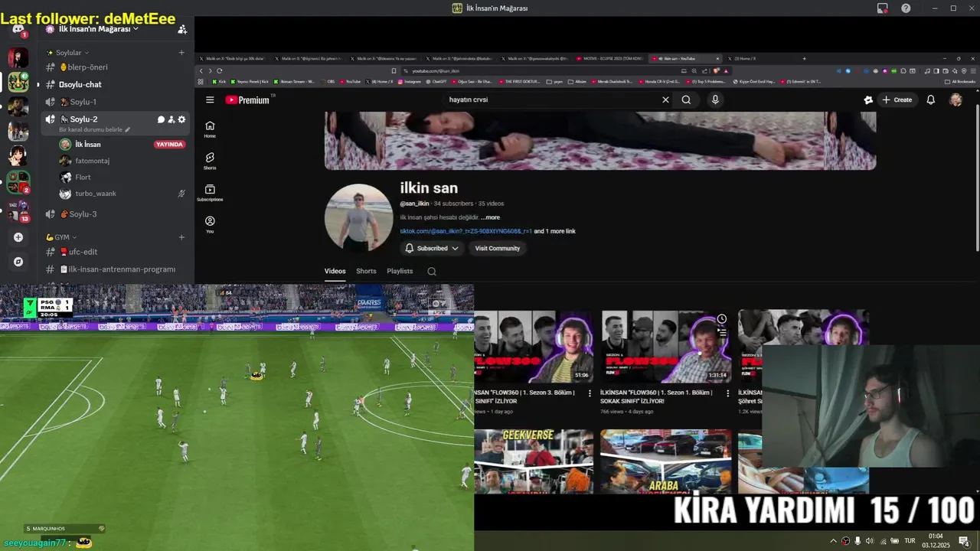The width and height of the screenshot is (980, 551).
Task: Click user turbo_waank in voice channel
Action: coord(96,194)
